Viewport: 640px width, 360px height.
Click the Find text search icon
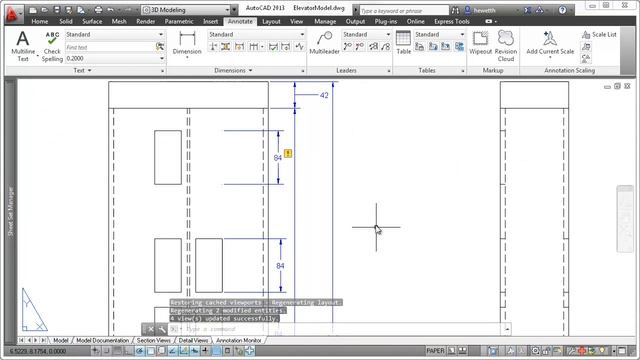pyautogui.click(x=160, y=47)
